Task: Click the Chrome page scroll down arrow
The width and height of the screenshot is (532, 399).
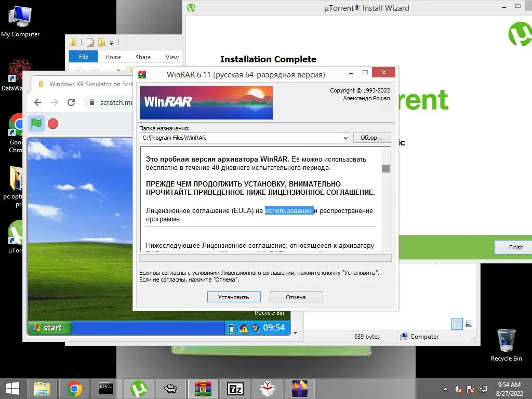Action: point(295,333)
